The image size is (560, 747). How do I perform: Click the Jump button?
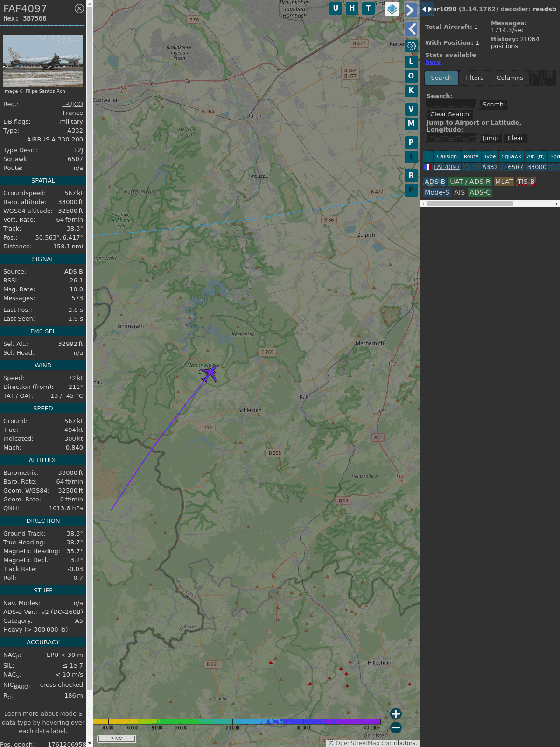click(490, 138)
